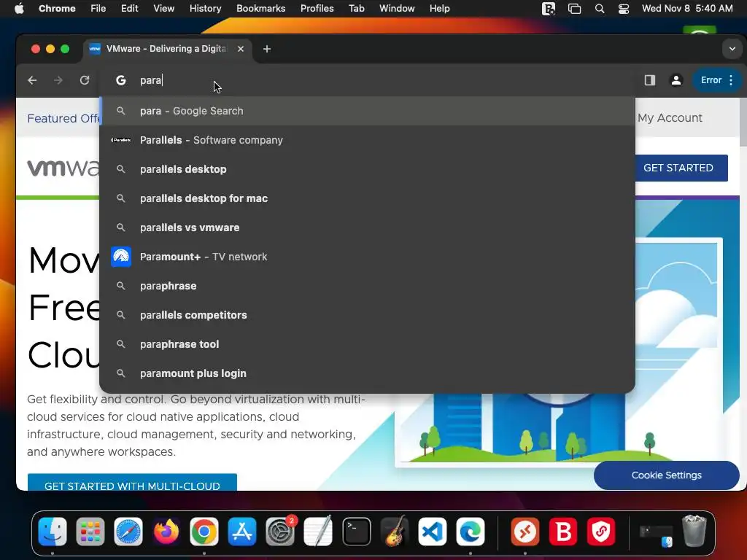Open the History menu
Viewport: 747px width, 560px height.
click(205, 9)
